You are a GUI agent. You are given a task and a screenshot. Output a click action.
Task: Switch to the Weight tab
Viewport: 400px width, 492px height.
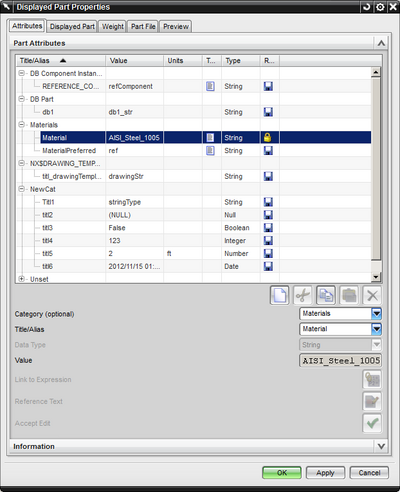(113, 26)
